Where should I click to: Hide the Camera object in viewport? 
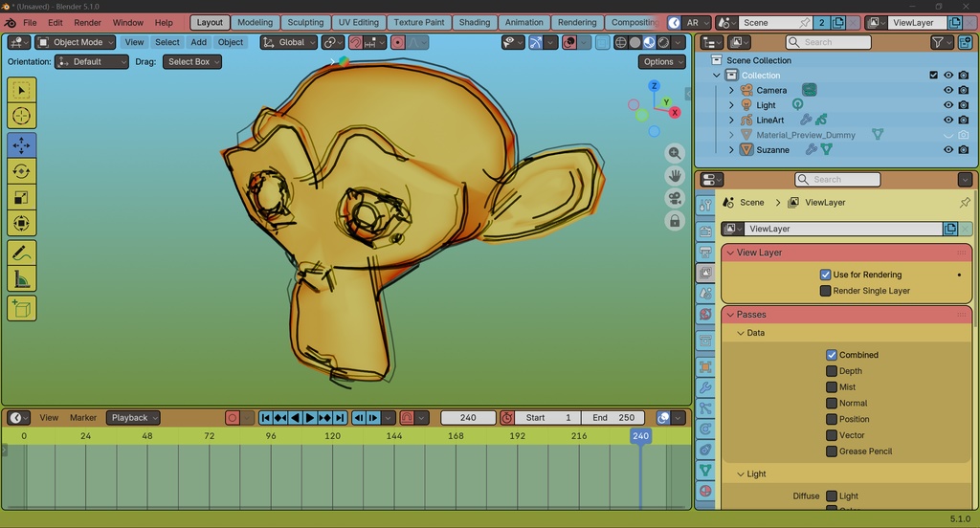[948, 90]
